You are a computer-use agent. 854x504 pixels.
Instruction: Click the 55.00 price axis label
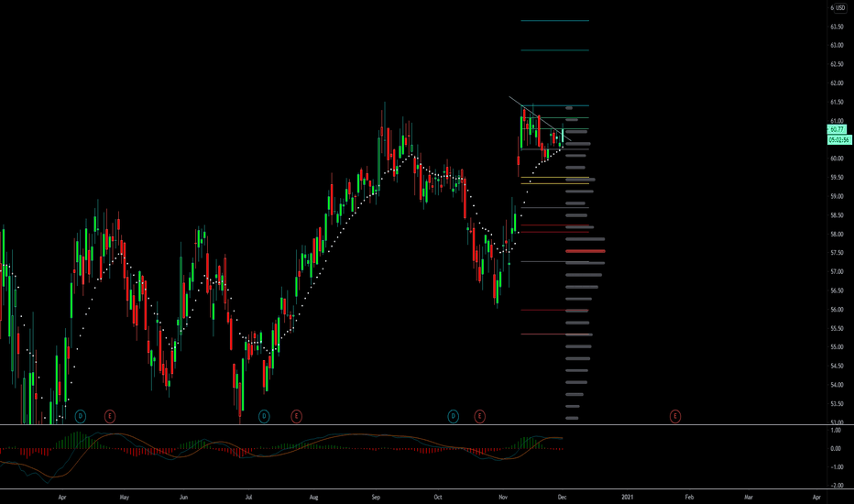click(x=837, y=347)
